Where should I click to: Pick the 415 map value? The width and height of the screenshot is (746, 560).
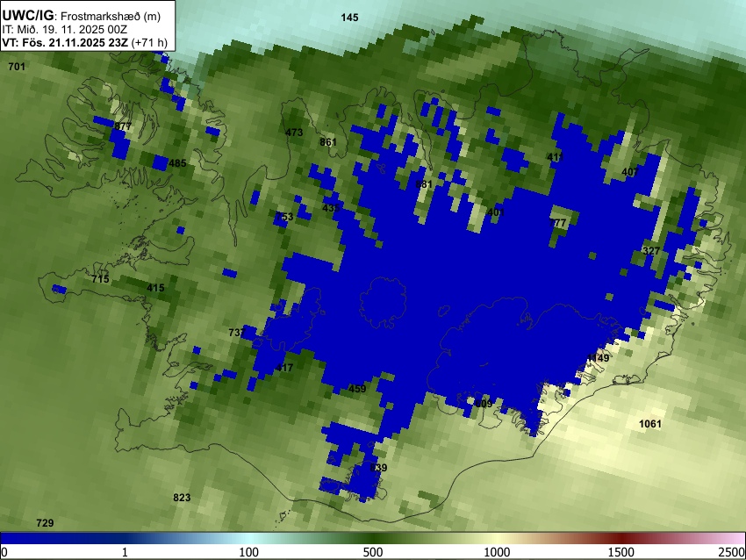(155, 288)
